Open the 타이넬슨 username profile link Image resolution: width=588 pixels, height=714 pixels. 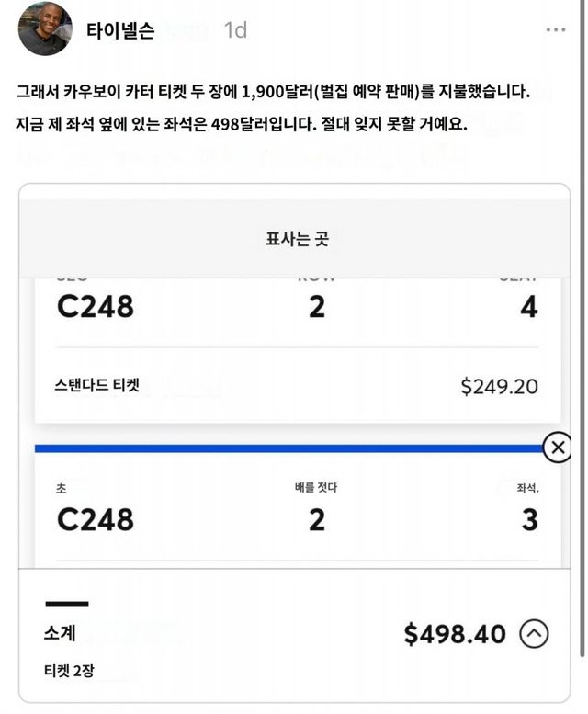click(x=119, y=30)
